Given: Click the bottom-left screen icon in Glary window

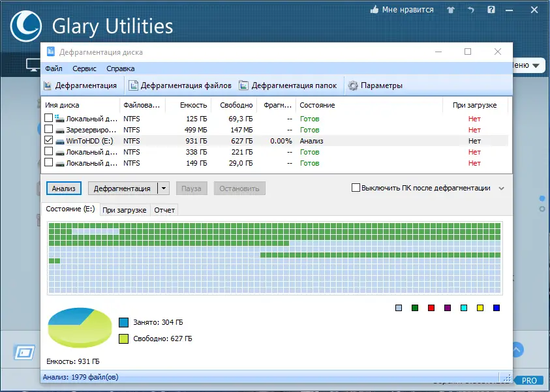Looking at the screenshot, I should click(24, 352).
